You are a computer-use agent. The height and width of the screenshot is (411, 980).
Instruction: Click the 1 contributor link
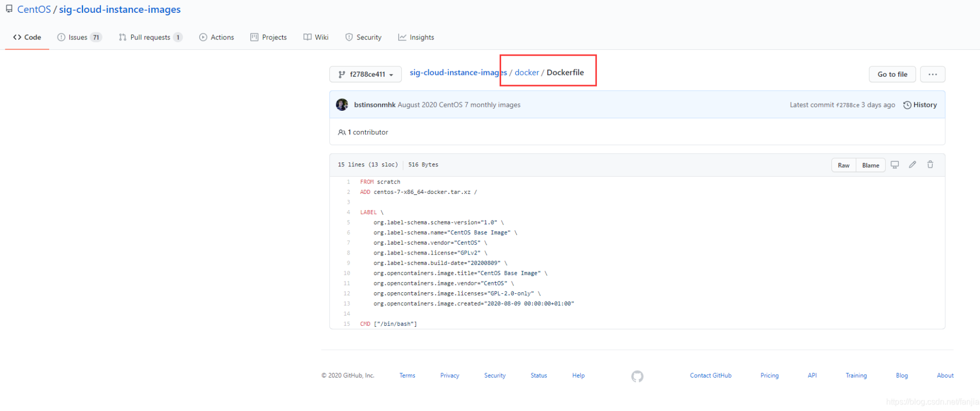363,132
